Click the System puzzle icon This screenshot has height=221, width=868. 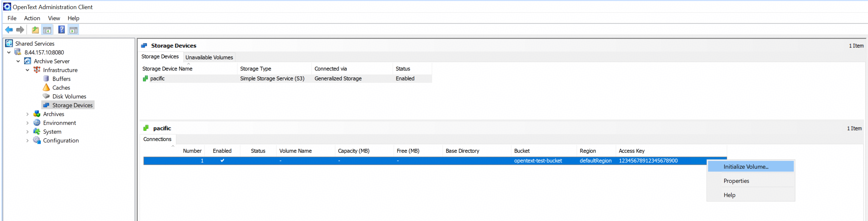[x=37, y=131]
